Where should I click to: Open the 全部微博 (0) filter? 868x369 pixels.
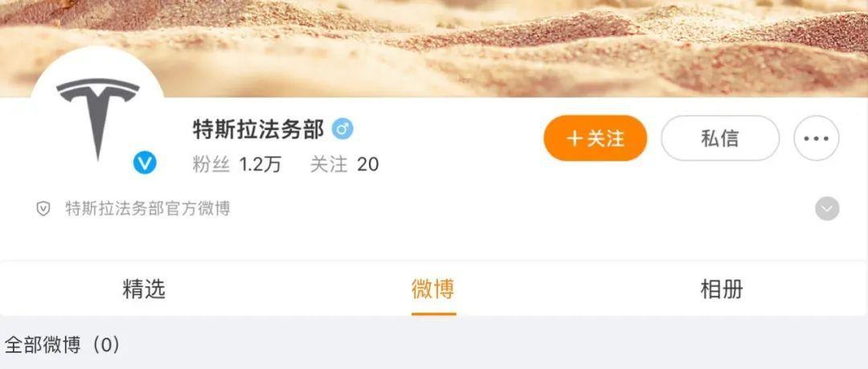pyautogui.click(x=62, y=345)
